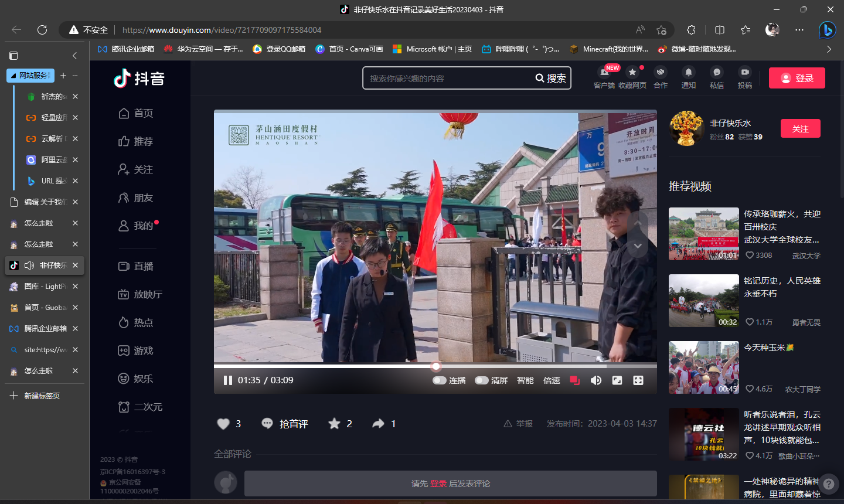This screenshot has width=844, height=504.
Task: Open 私信 messages icon
Action: tap(717, 72)
